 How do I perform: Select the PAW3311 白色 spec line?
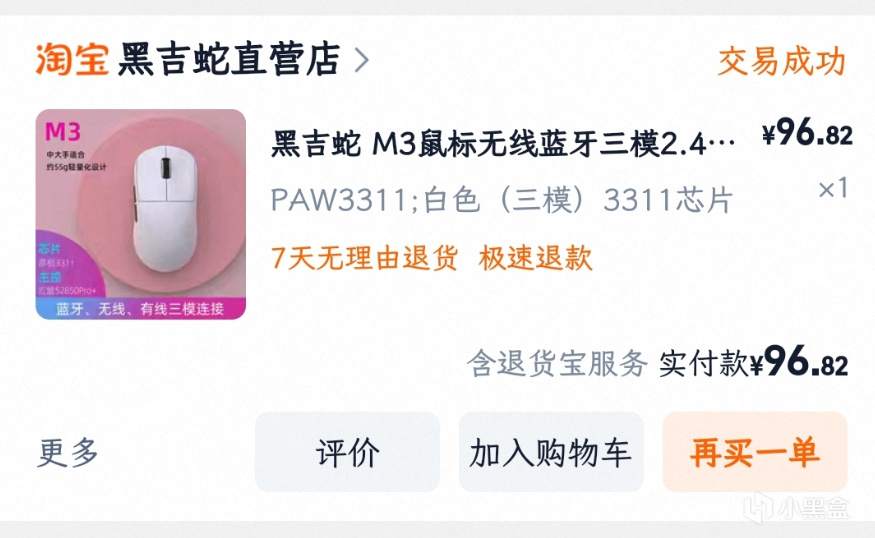click(x=502, y=200)
